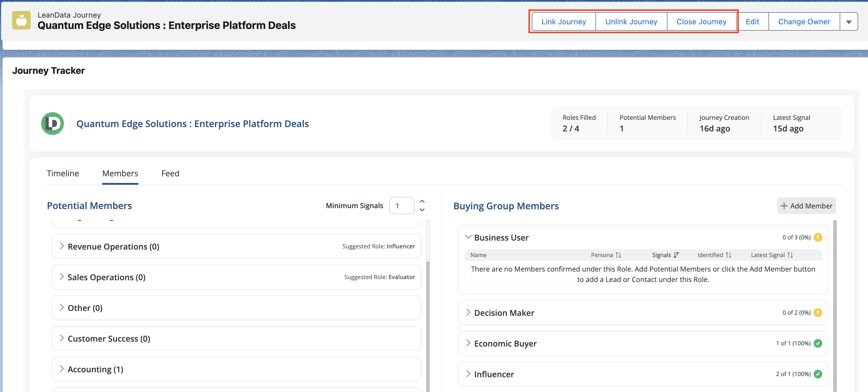Sort by Persona column arrows

pyautogui.click(x=618, y=255)
